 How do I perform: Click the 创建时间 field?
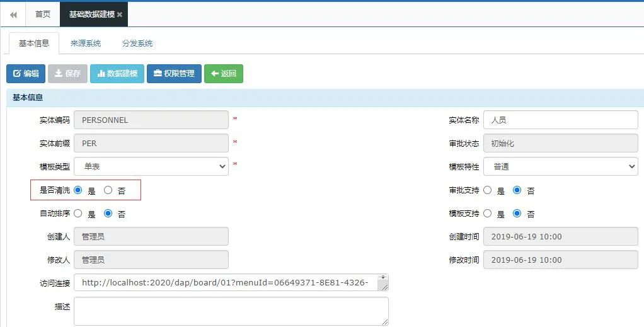point(561,237)
